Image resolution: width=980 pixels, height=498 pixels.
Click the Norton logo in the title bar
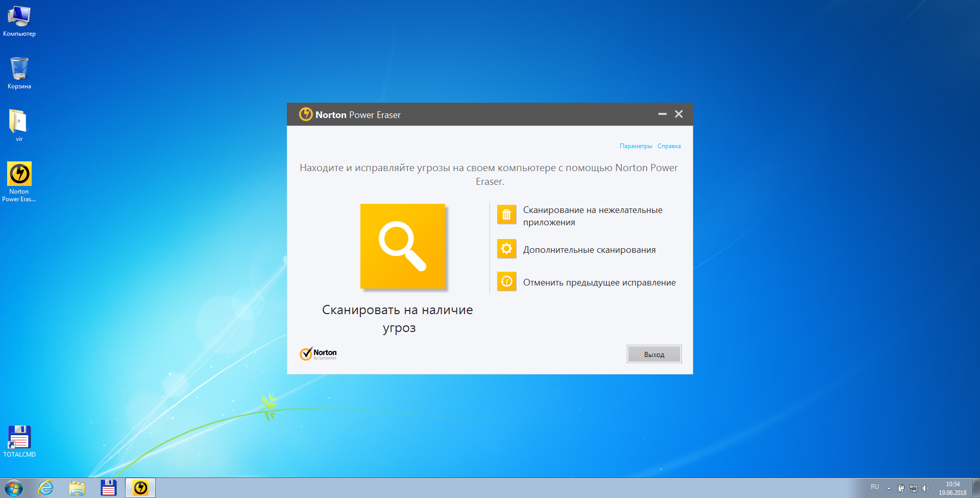click(306, 114)
